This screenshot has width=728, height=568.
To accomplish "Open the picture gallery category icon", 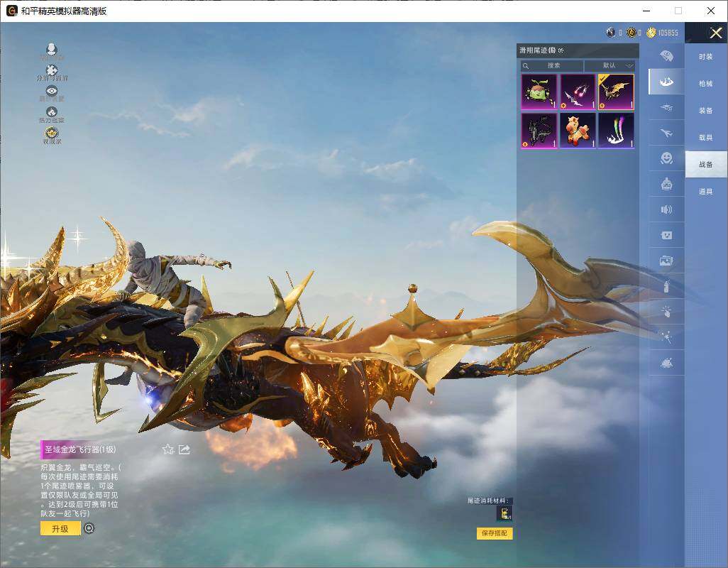I will click(666, 261).
